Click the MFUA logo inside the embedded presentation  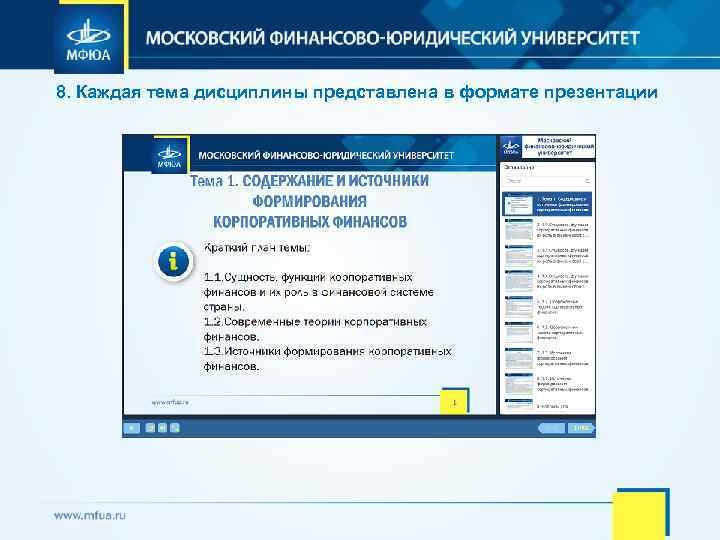[x=170, y=155]
